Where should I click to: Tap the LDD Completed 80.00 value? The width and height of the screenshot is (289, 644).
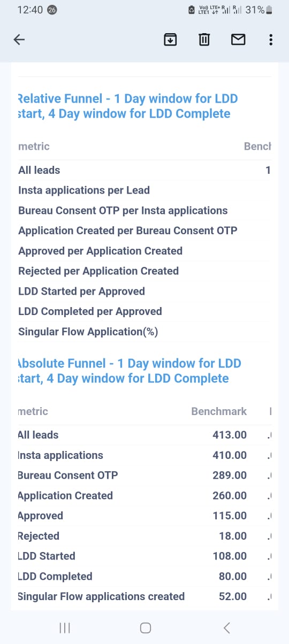click(x=232, y=576)
